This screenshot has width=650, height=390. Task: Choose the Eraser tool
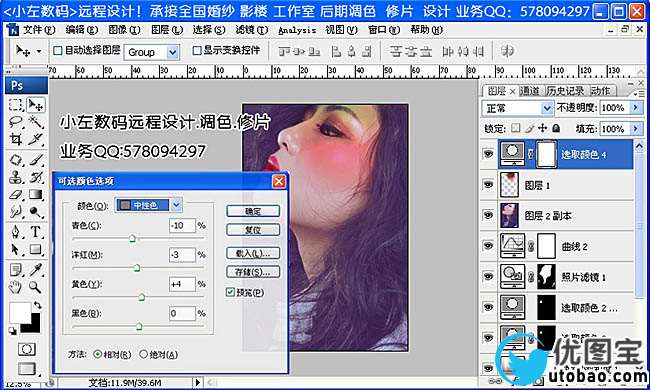click(x=16, y=194)
